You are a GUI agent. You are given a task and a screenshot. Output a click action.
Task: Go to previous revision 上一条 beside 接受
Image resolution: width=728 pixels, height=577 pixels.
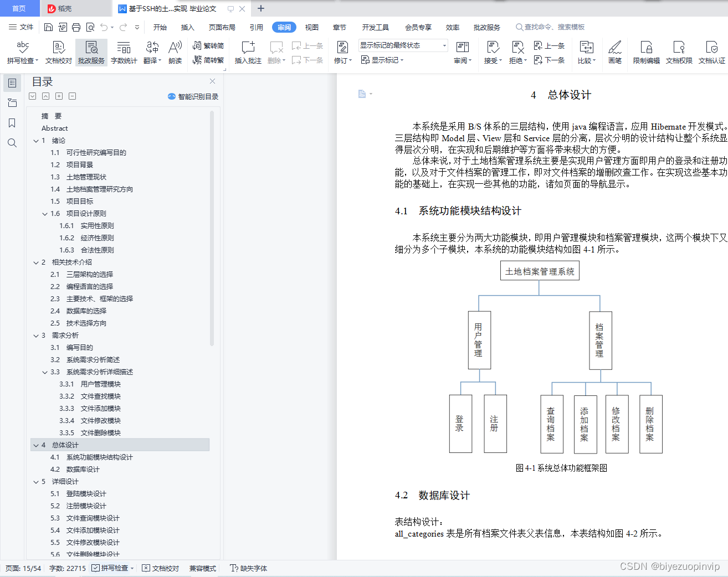549,46
